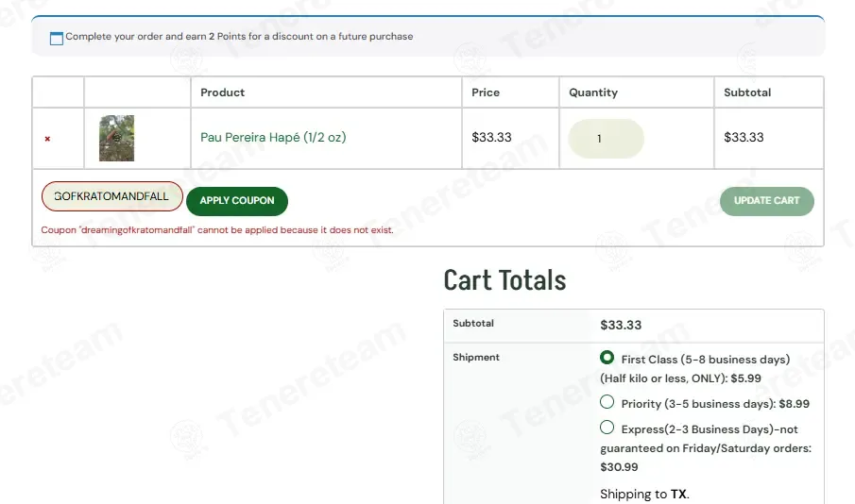Click the points notice window icon

point(56,38)
